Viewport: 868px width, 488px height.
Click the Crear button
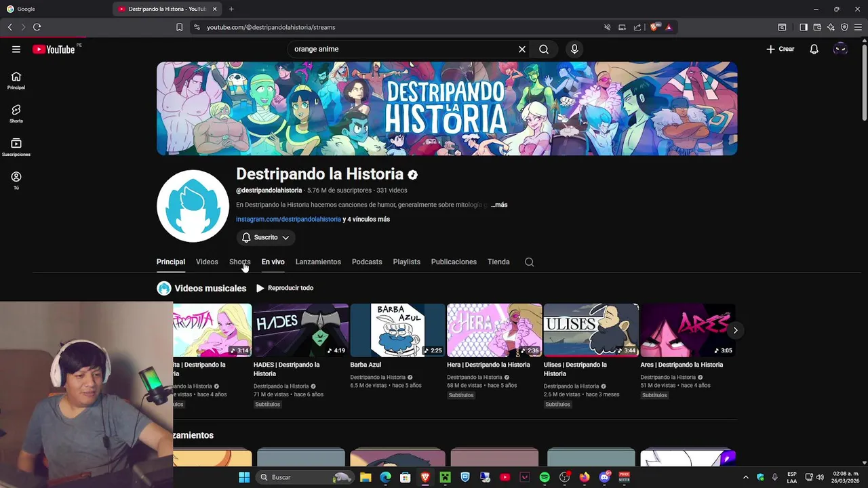(781, 49)
